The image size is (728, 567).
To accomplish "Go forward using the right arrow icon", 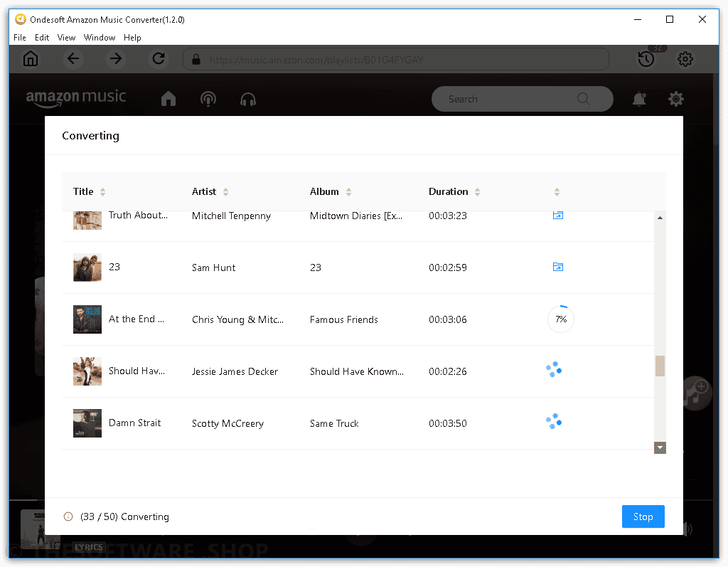I will pyautogui.click(x=116, y=58).
